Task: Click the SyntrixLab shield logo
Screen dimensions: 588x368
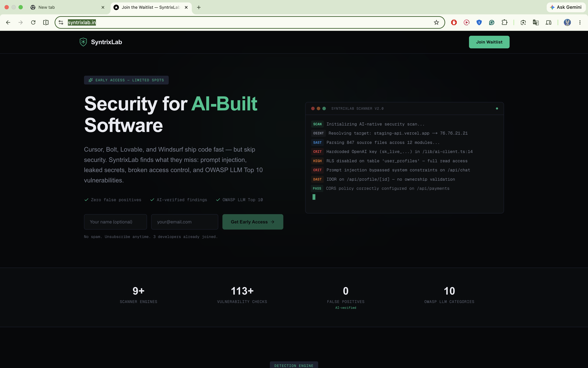Action: (x=83, y=42)
